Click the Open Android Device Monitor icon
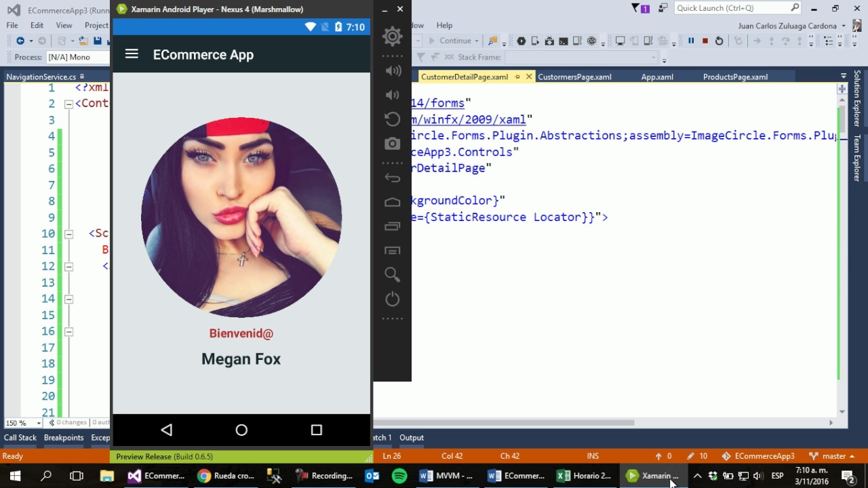This screenshot has width=868, height=488. click(591, 41)
